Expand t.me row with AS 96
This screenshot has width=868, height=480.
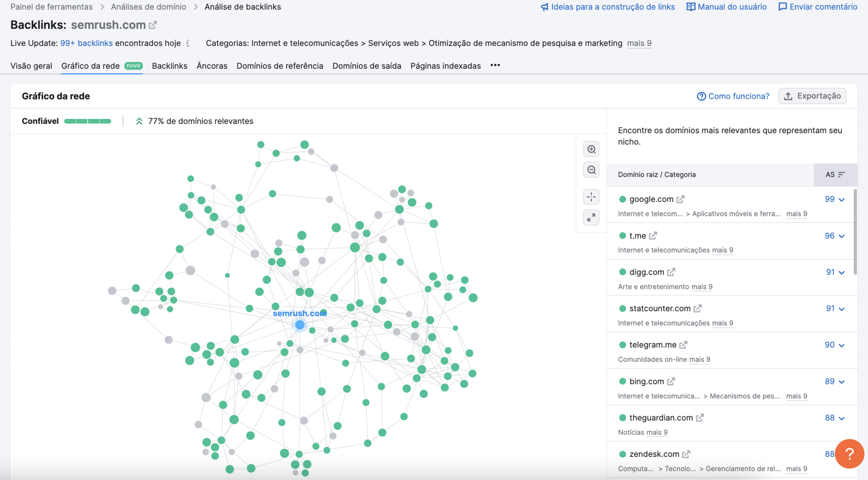tap(835, 236)
